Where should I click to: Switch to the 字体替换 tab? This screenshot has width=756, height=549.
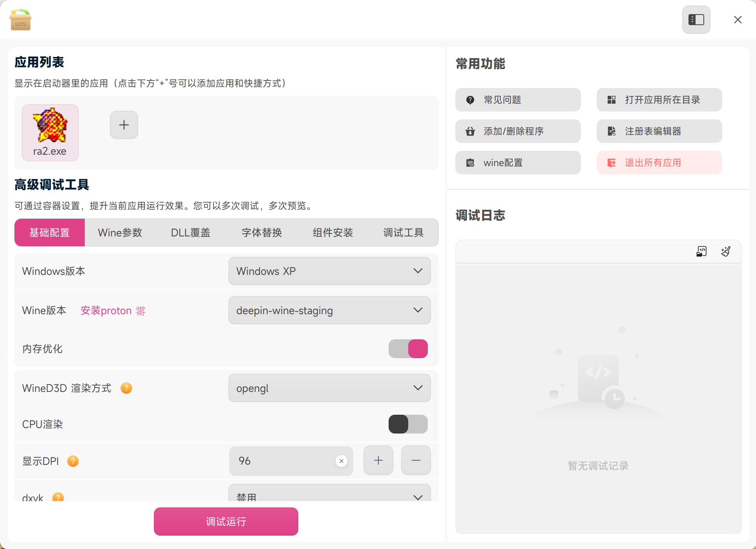(262, 232)
